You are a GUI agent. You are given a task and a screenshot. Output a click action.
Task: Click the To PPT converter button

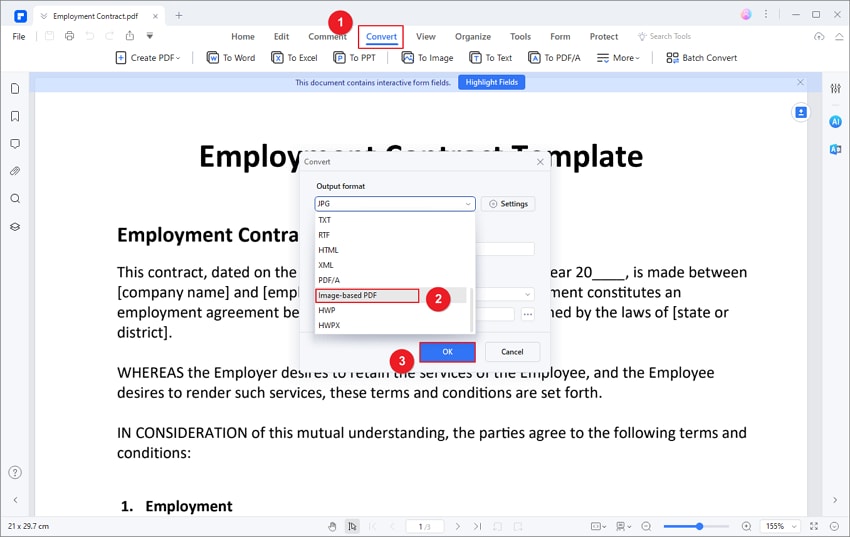355,57
